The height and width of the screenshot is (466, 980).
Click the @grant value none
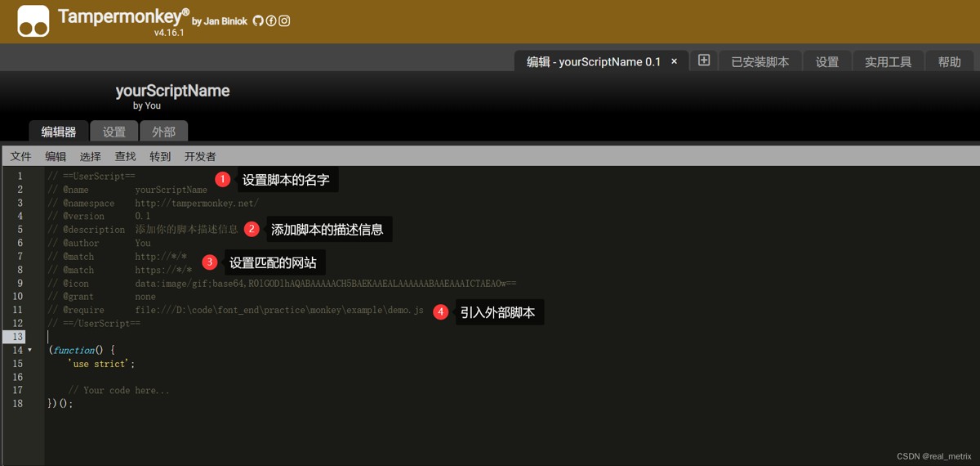click(x=145, y=297)
